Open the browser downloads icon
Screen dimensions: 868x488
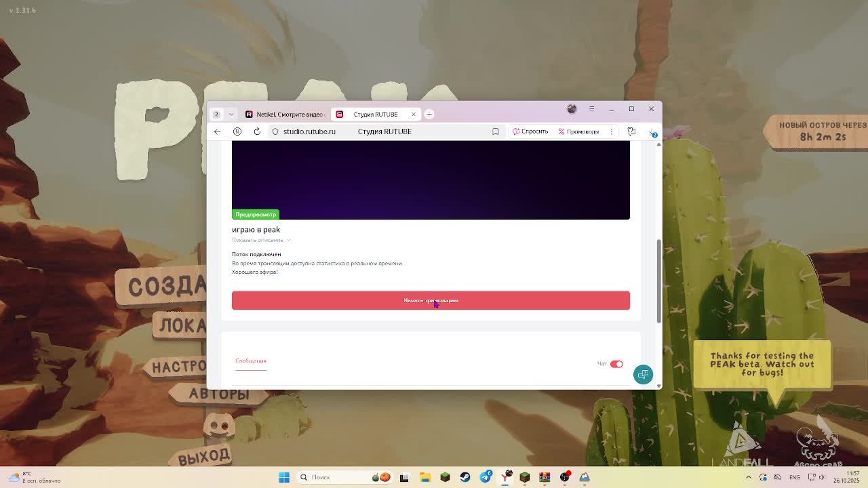(x=652, y=132)
